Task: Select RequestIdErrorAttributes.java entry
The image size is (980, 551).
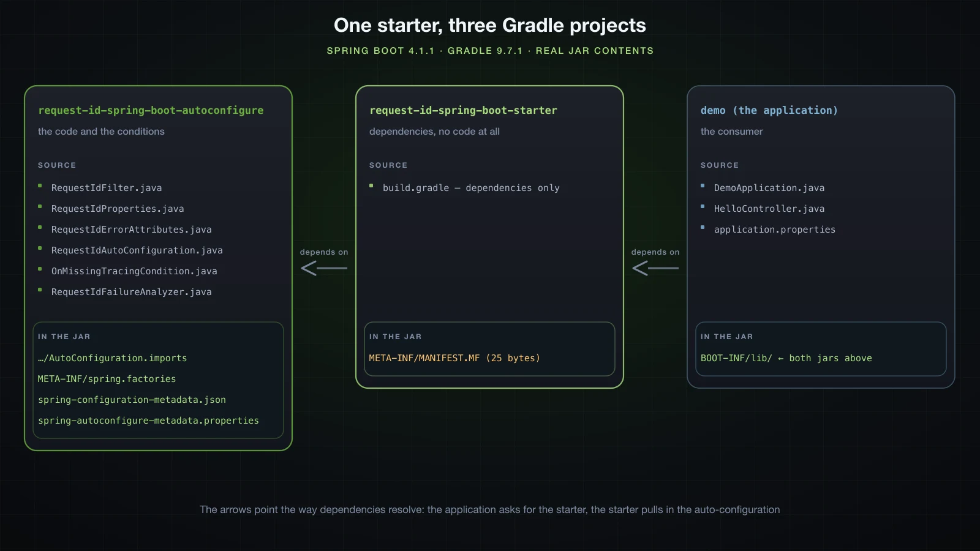Action: [x=132, y=230]
